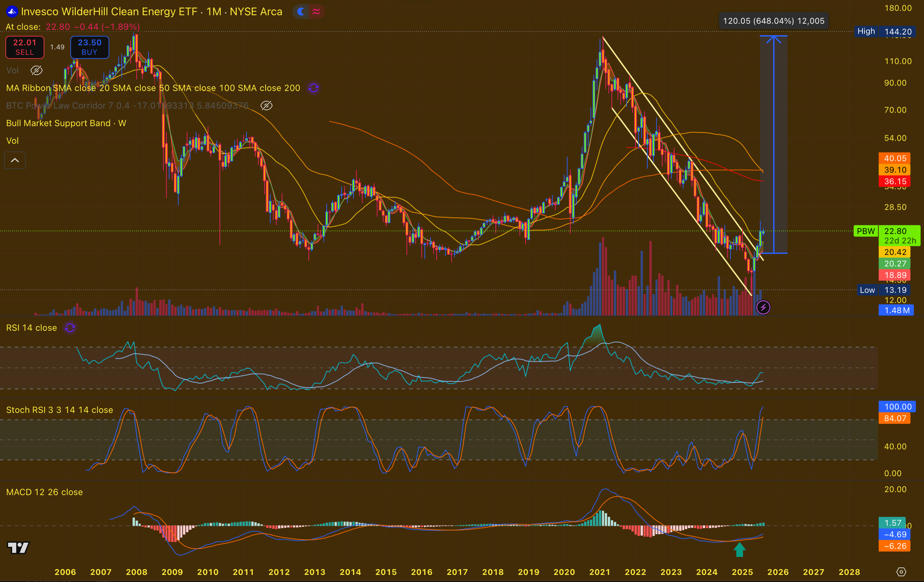Click the 1.57 MACD histogram value tag
The image size is (924, 582).
click(892, 522)
